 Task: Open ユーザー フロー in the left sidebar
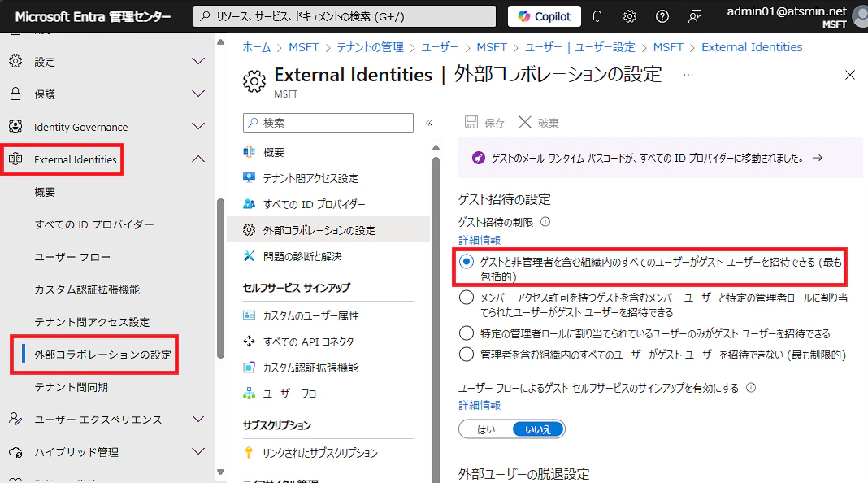click(x=72, y=257)
